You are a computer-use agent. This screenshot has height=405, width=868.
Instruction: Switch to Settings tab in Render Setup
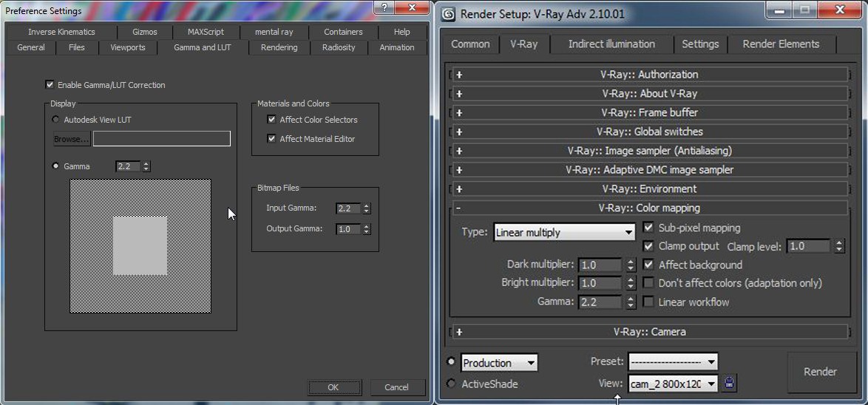click(700, 44)
